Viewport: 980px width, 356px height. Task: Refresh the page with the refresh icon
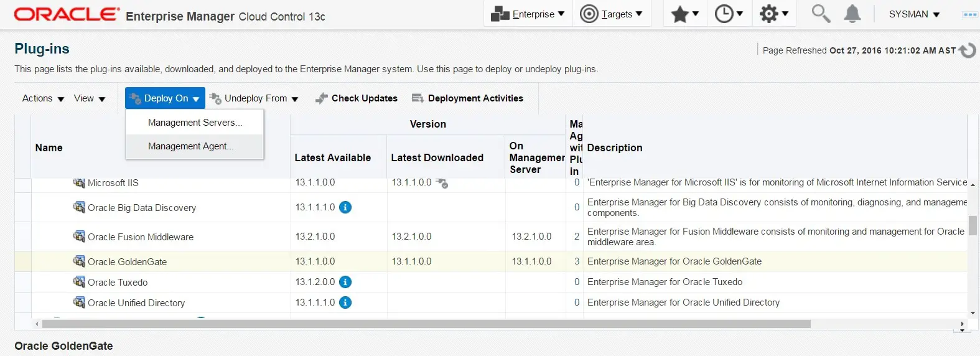pyautogui.click(x=968, y=50)
